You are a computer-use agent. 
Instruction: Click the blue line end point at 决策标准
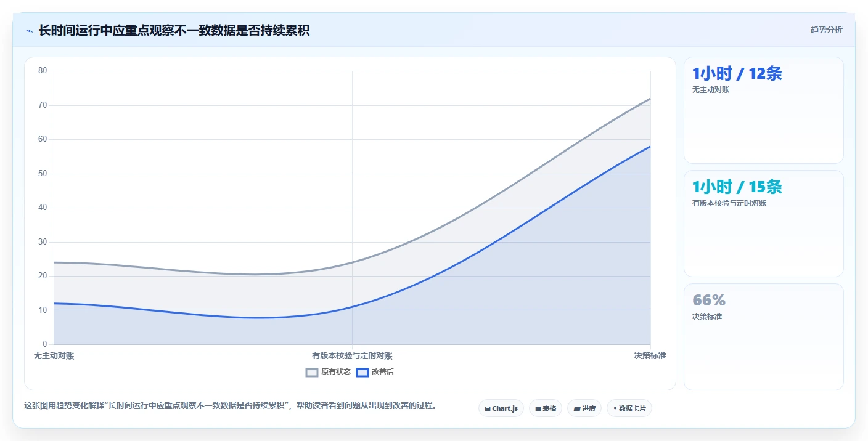[x=650, y=147]
